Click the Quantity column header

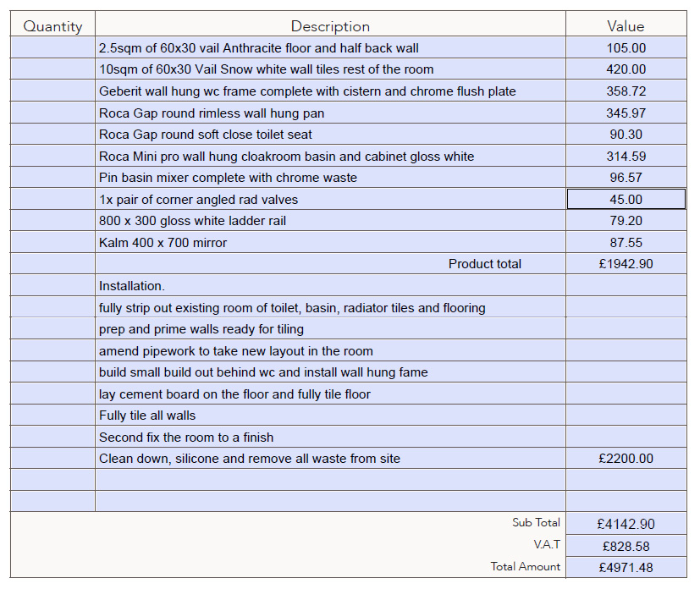tap(52, 26)
